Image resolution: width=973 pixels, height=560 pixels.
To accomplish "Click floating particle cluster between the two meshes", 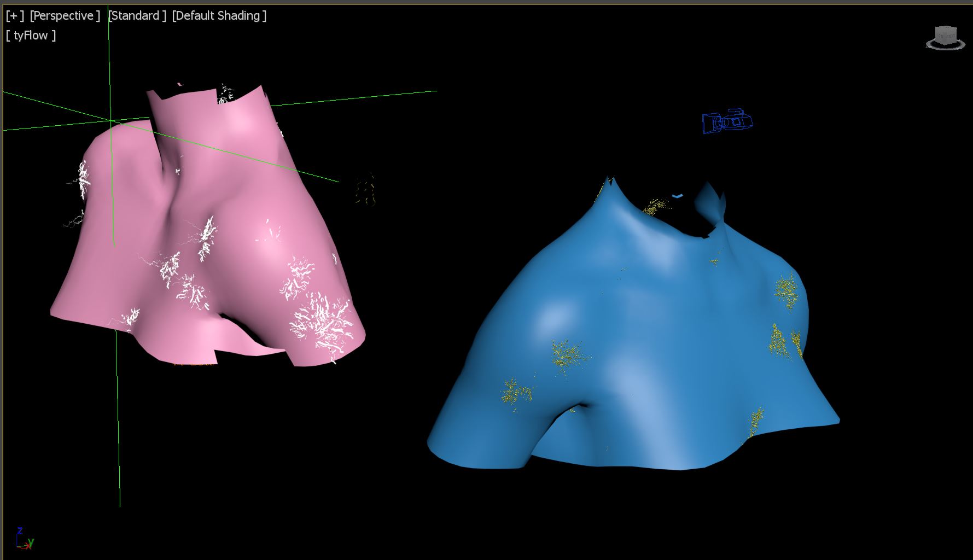I will 365,189.
